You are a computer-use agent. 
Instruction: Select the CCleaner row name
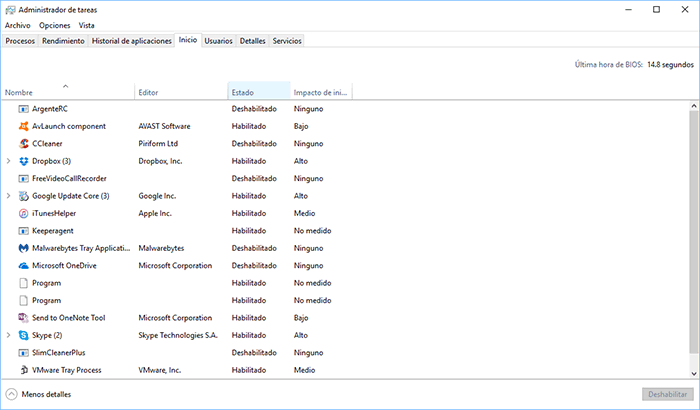(47, 144)
